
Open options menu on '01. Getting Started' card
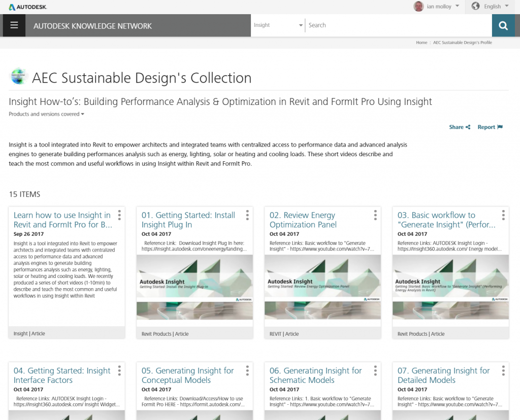247,215
